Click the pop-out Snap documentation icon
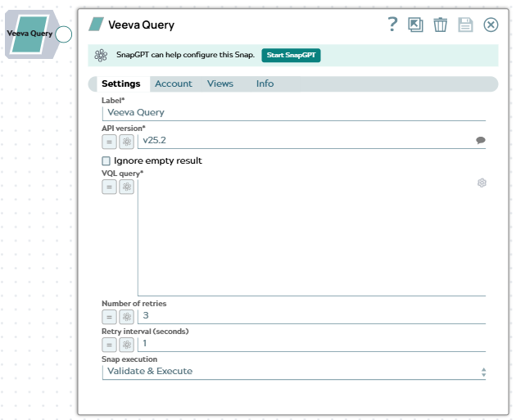The image size is (516, 420). click(x=415, y=25)
